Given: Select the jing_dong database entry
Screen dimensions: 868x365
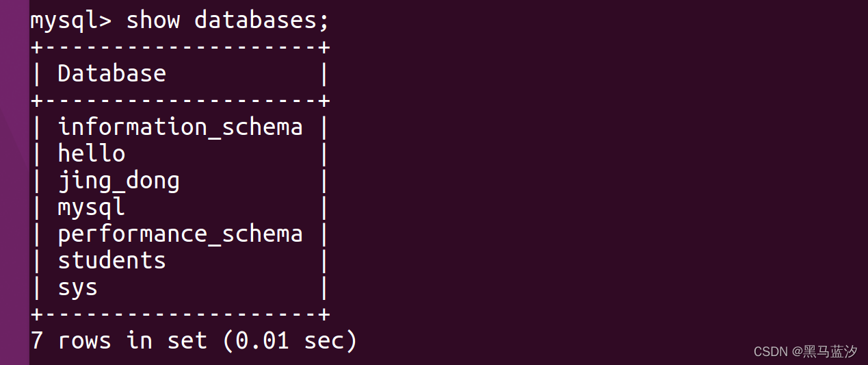Looking at the screenshot, I should [118, 181].
